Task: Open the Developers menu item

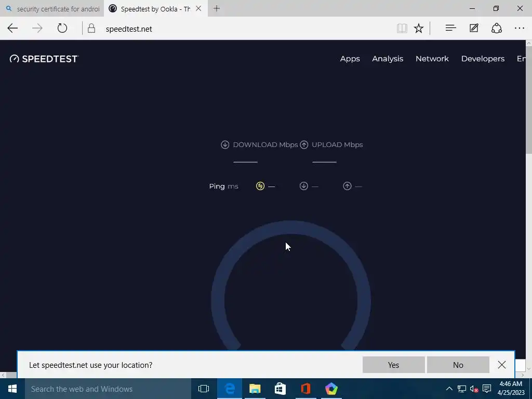Action: 483,59
